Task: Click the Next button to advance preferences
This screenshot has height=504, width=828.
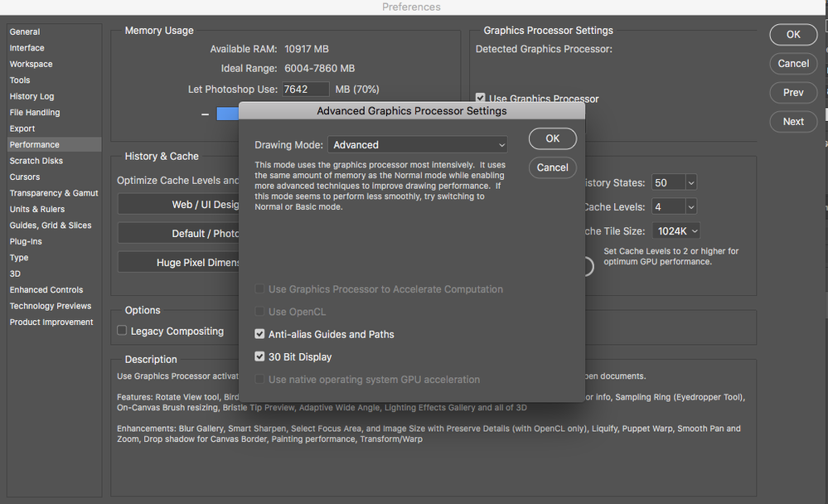Action: (x=792, y=121)
